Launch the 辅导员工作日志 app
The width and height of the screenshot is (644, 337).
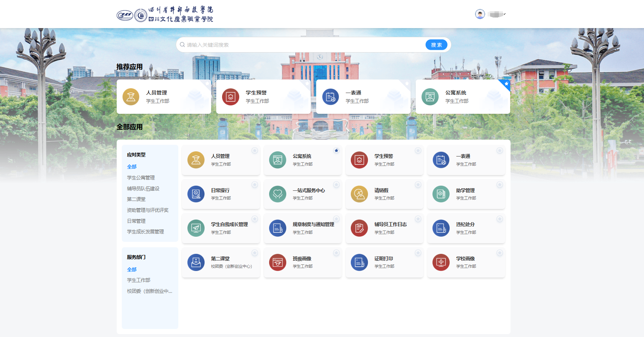point(384,228)
